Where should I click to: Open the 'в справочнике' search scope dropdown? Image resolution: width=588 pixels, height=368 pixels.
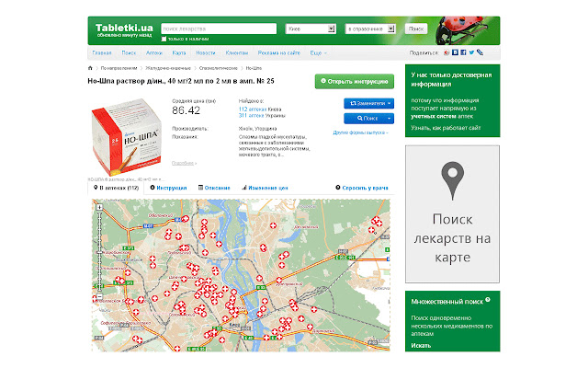pyautogui.click(x=369, y=29)
